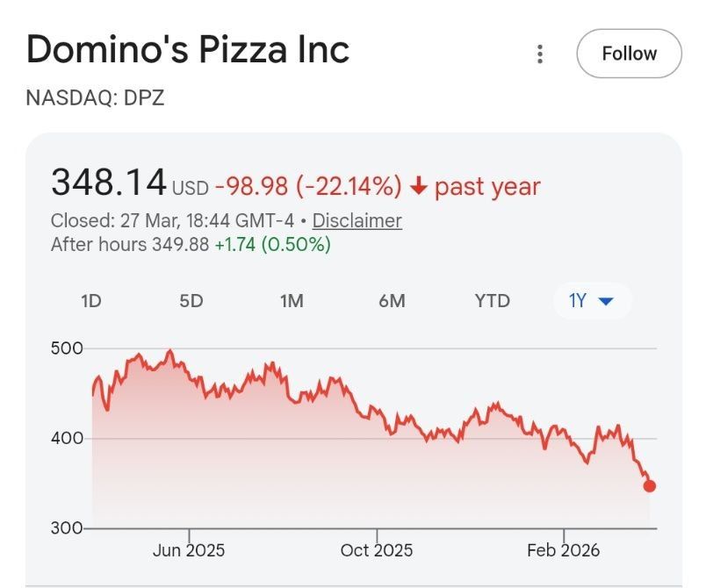
Task: Expand the time range selector chevron
Action: coord(605,301)
